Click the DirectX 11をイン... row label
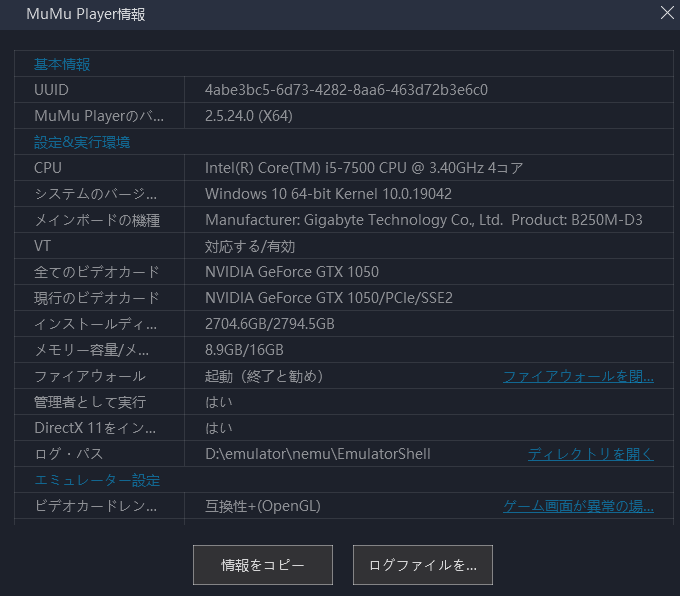This screenshot has height=596, width=680. (95, 428)
